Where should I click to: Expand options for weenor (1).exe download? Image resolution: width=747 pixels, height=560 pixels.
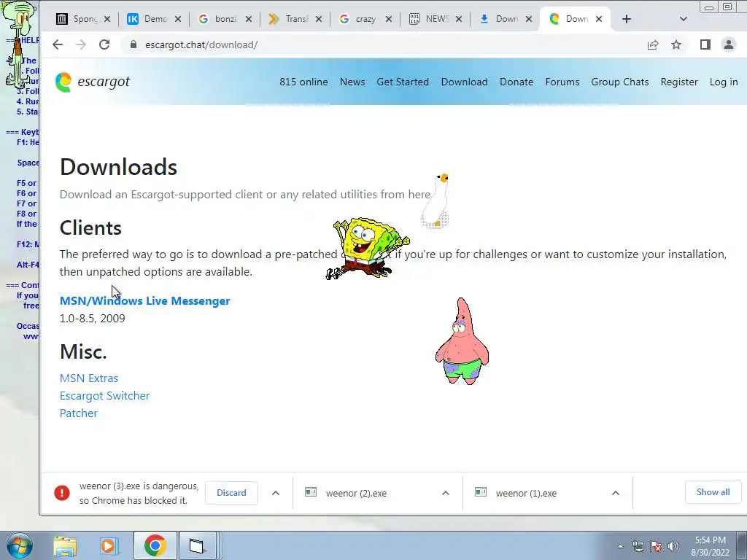click(616, 493)
